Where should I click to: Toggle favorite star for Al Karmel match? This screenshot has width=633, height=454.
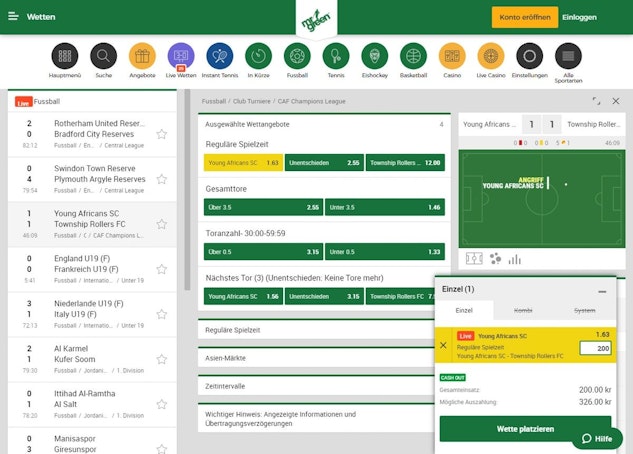(162, 359)
